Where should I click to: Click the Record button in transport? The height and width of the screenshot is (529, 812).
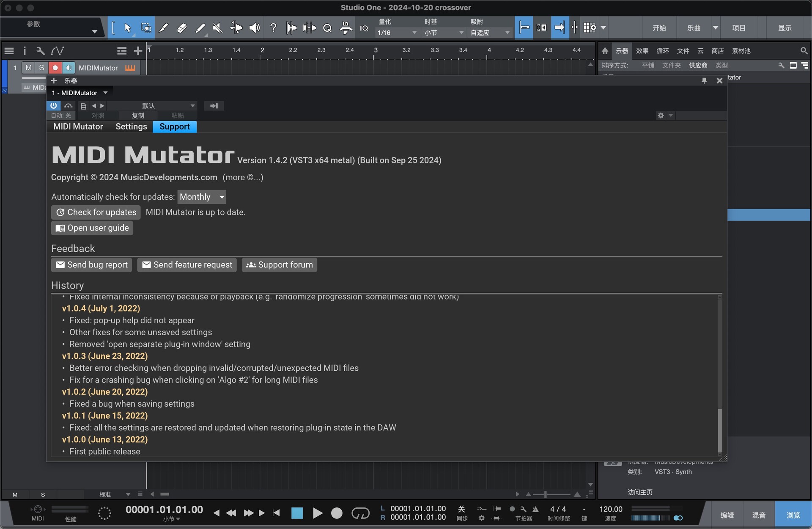click(x=337, y=513)
